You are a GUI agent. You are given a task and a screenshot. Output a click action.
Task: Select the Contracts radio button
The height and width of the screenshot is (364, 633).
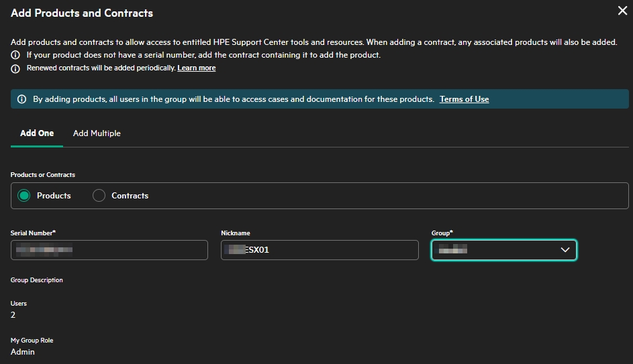(99, 196)
